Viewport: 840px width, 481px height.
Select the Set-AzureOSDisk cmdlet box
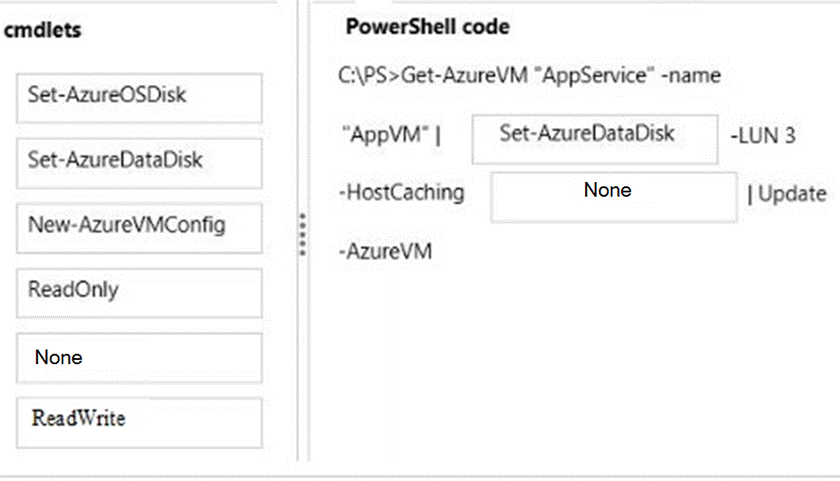pos(139,97)
